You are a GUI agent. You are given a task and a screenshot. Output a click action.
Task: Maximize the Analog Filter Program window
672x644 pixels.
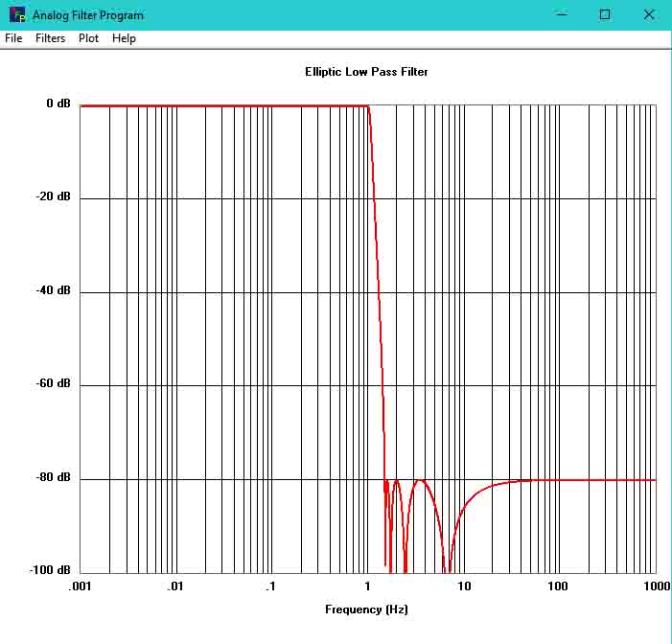pos(605,14)
